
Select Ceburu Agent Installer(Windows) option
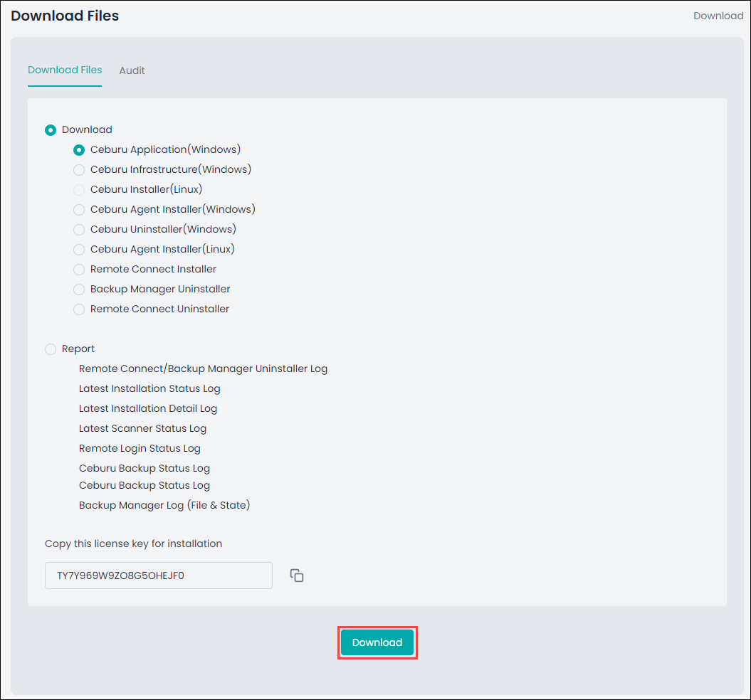pyautogui.click(x=79, y=210)
